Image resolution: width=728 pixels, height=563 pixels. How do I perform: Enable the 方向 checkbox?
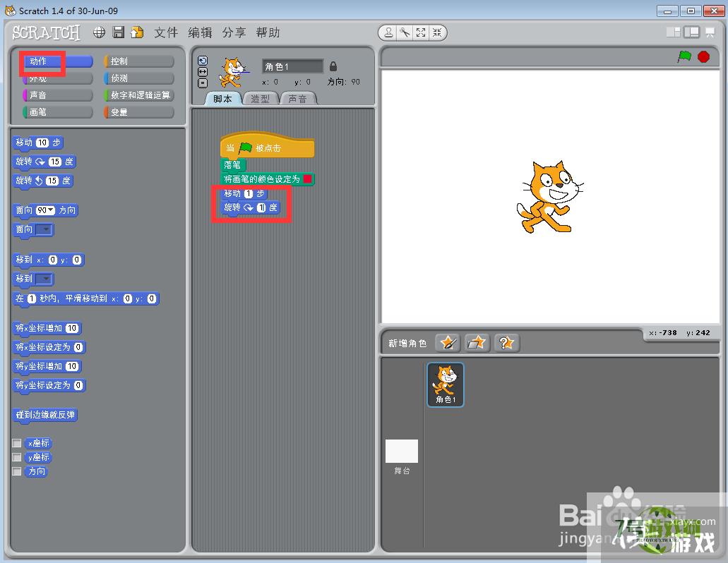17,472
